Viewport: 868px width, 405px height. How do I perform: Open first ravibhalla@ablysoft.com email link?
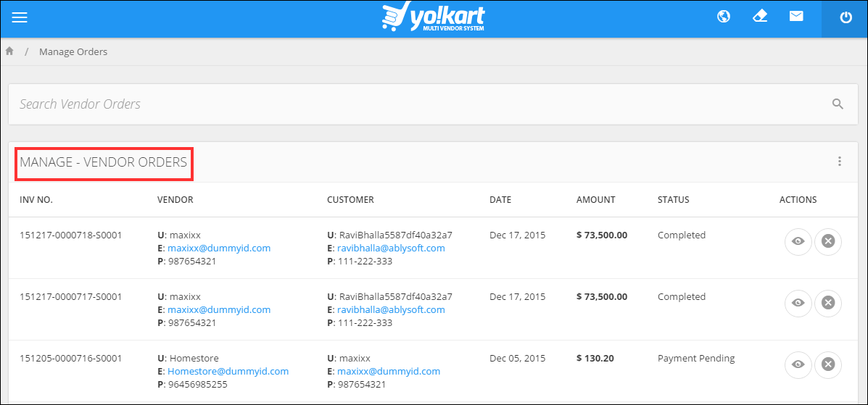pyautogui.click(x=391, y=248)
